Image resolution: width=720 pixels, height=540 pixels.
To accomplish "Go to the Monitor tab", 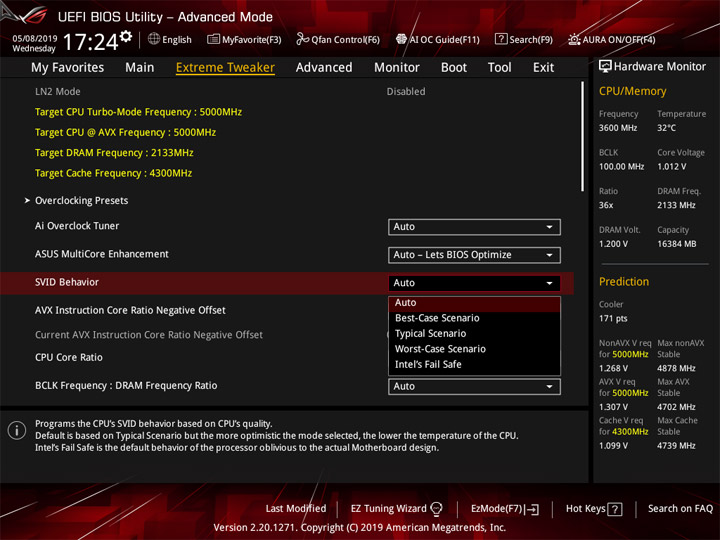I will [x=397, y=68].
